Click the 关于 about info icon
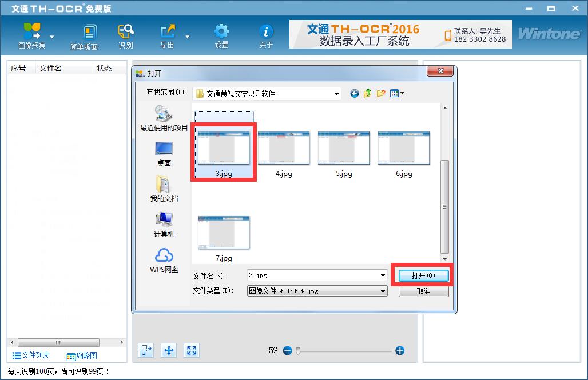 pyautogui.click(x=266, y=31)
